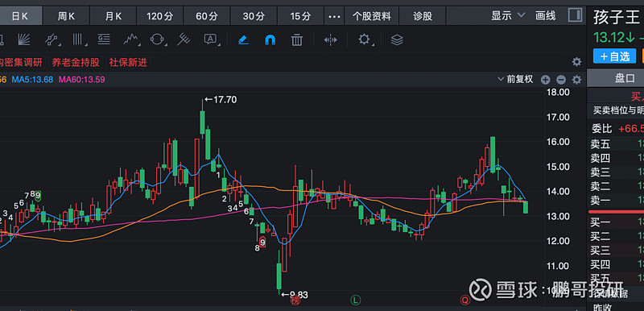Add stock with +自选 button
Viewport: 644px width, 311px height.
(614, 56)
